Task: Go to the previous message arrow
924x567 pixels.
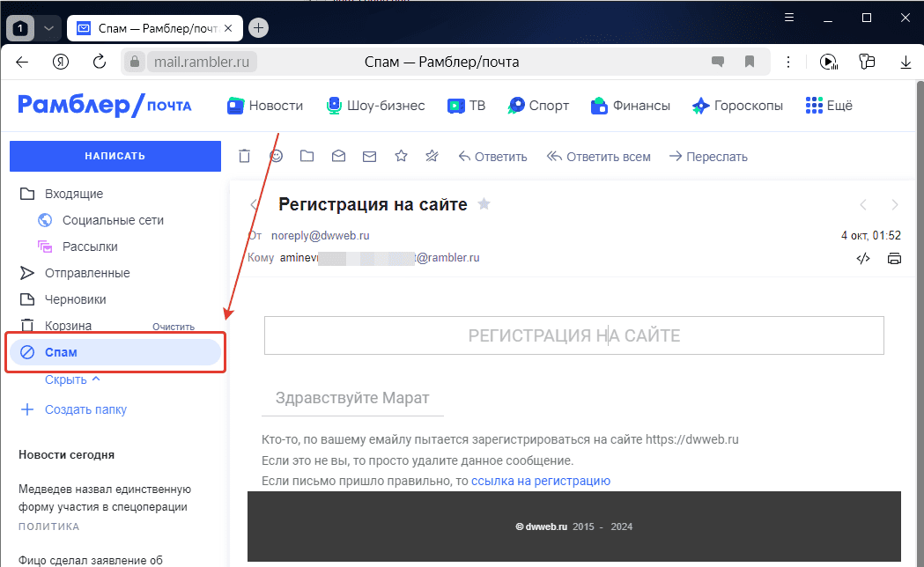Action: tap(863, 205)
